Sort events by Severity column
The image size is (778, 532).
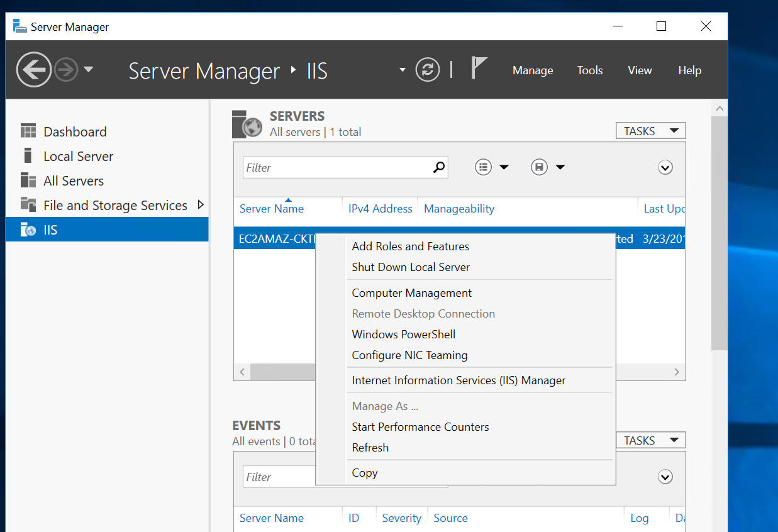[401, 518]
